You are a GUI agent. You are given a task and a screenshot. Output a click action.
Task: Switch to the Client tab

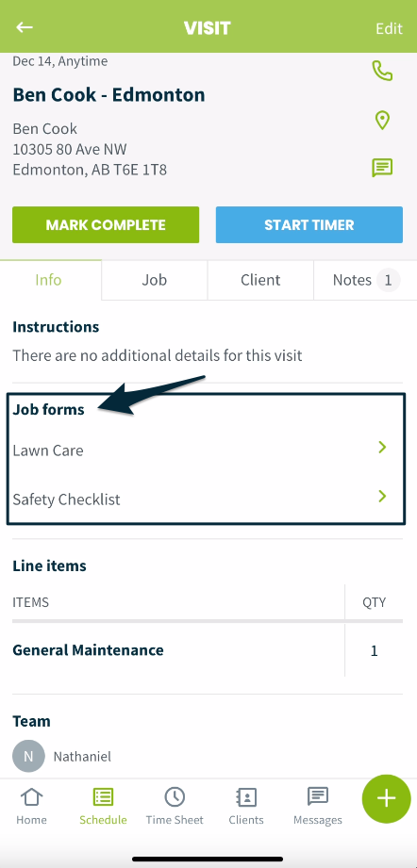click(x=260, y=280)
